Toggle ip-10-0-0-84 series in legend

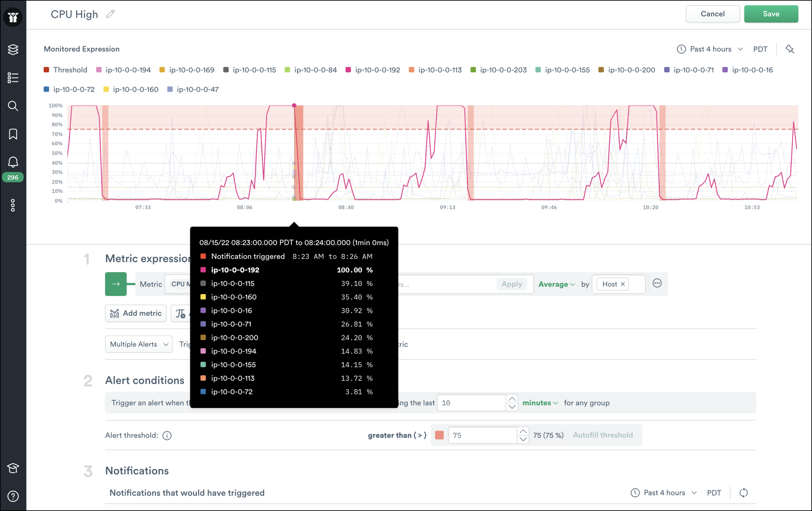tap(311, 70)
